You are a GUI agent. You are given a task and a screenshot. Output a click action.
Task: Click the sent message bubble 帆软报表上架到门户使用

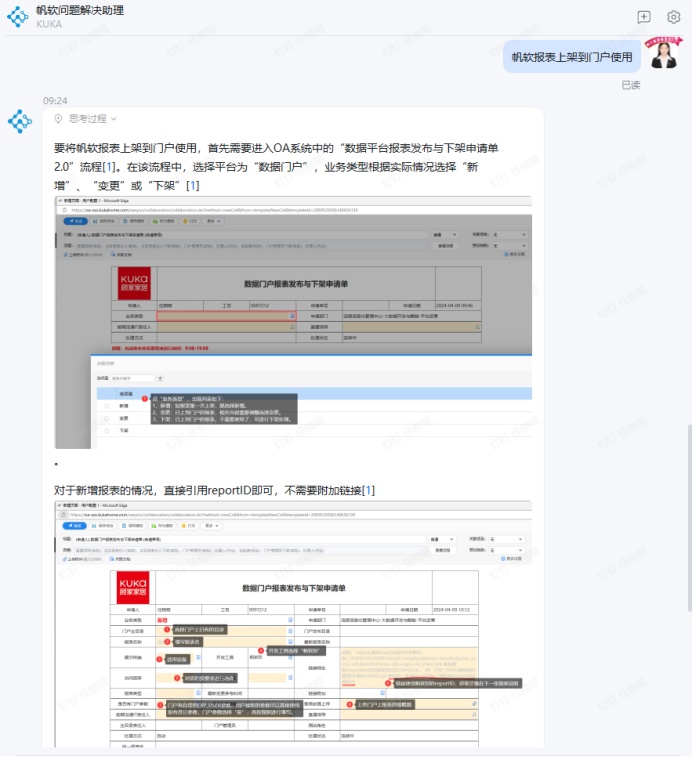[572, 57]
